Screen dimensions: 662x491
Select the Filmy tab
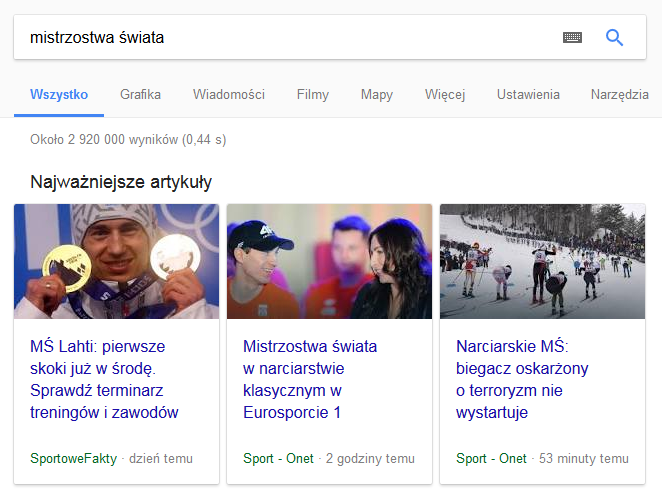click(312, 95)
